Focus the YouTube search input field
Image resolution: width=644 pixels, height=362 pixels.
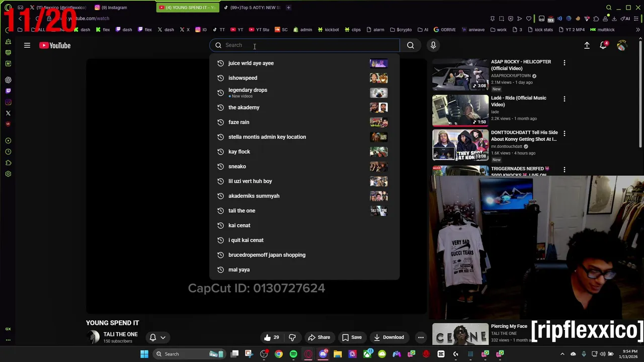tap(304, 45)
